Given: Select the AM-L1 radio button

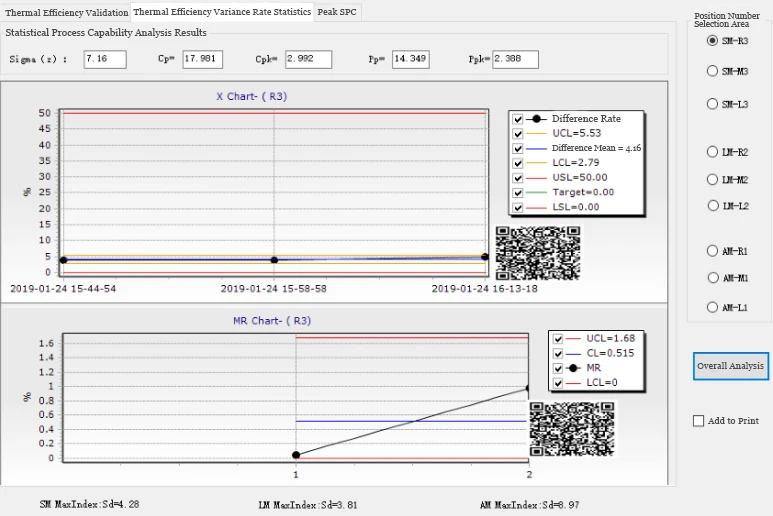Looking at the screenshot, I should point(712,307).
